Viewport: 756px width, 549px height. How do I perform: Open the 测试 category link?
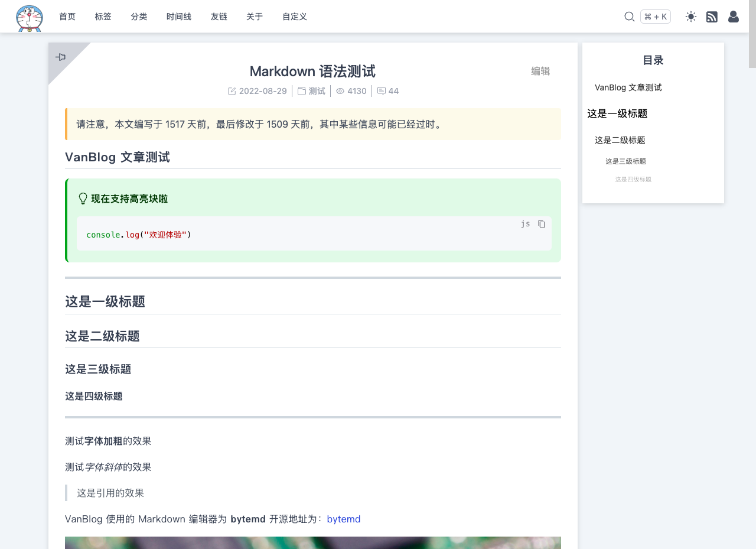point(317,91)
